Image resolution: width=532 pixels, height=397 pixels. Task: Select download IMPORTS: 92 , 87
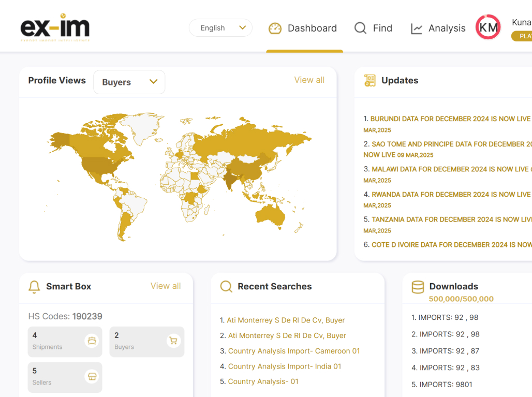[x=445, y=351]
